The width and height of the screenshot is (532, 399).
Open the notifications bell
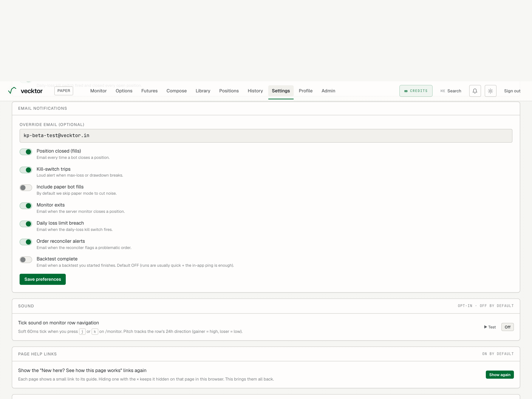(475, 91)
